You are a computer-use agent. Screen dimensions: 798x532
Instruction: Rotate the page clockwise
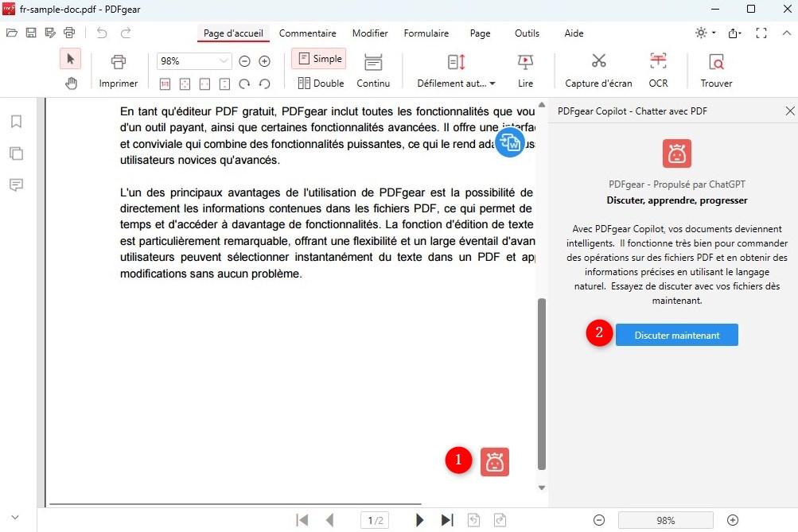coord(244,84)
